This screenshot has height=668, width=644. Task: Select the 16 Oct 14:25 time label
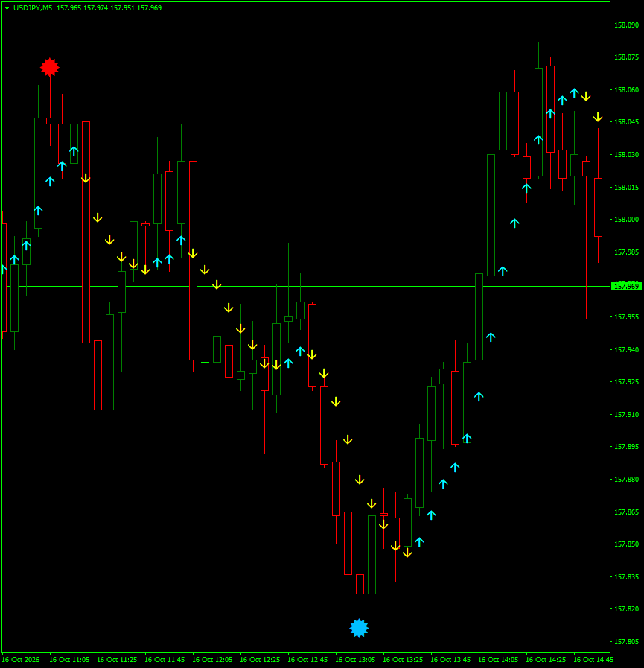point(546,660)
